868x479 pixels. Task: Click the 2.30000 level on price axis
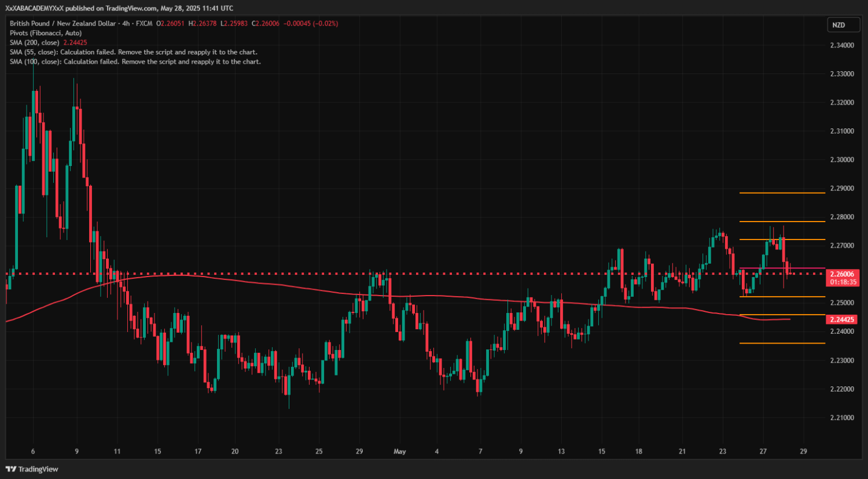tap(842, 160)
